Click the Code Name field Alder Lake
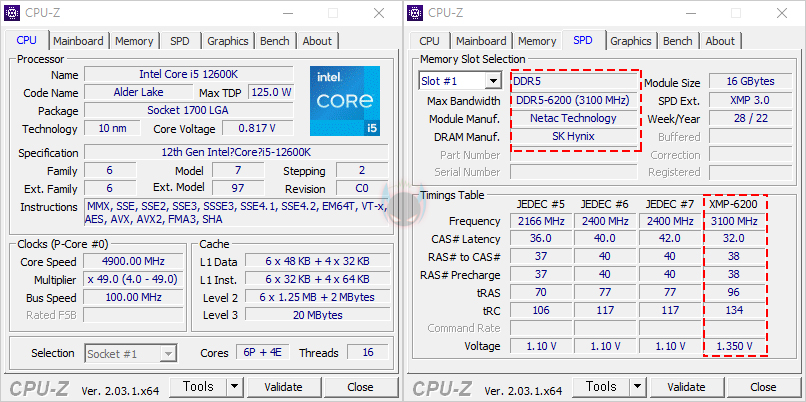The width and height of the screenshot is (806, 402). click(x=138, y=92)
